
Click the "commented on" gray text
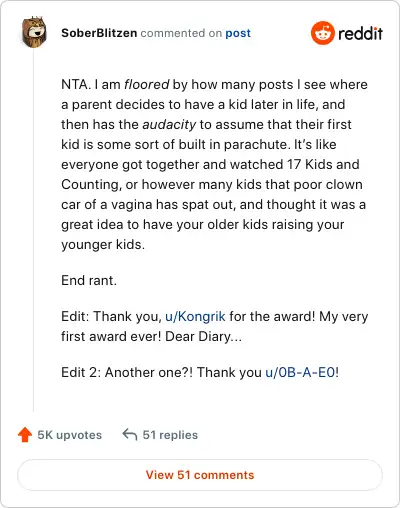181,33
